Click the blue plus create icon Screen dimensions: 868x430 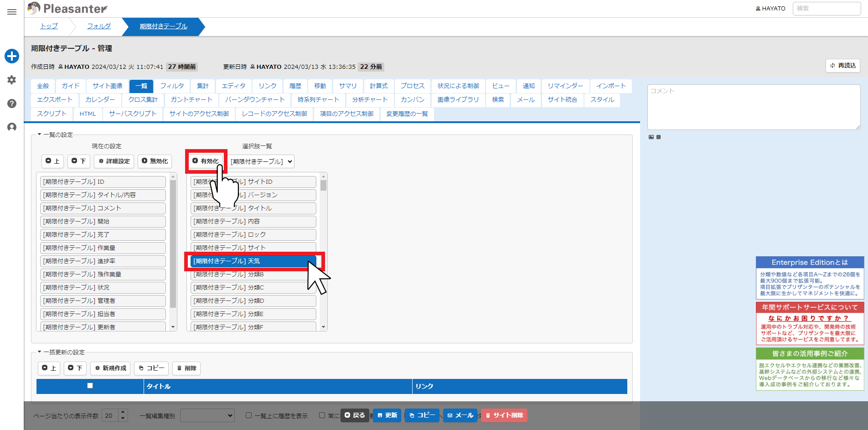click(12, 56)
